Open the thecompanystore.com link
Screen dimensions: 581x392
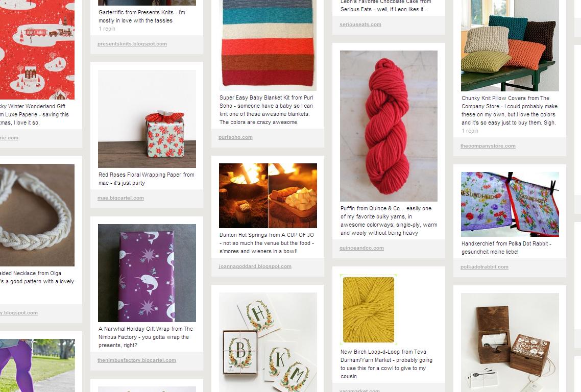(488, 145)
